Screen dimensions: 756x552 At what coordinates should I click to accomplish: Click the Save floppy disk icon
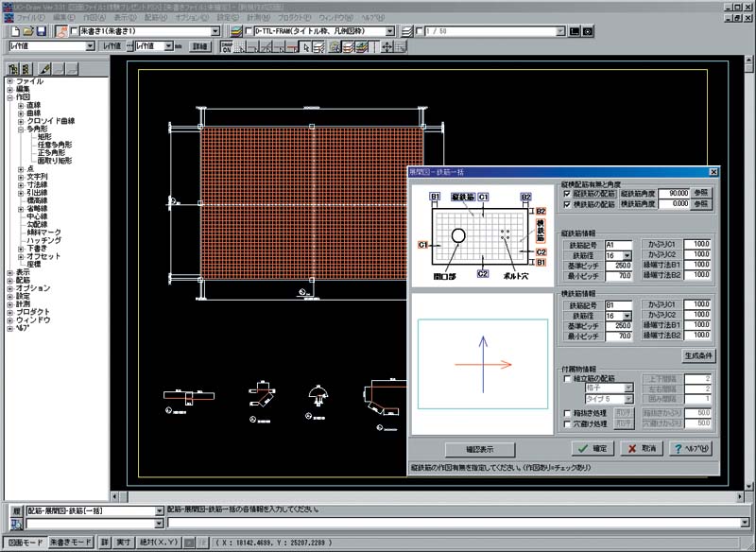[41, 31]
